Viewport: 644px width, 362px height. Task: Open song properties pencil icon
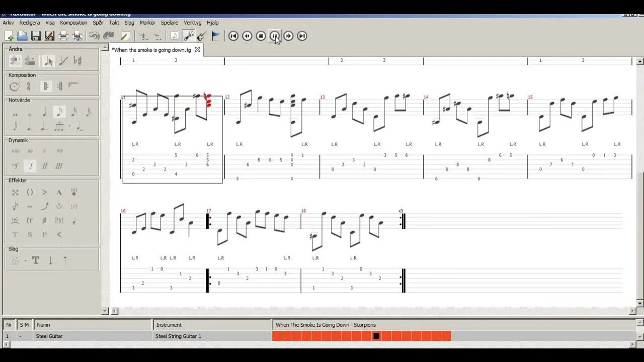pos(125,36)
